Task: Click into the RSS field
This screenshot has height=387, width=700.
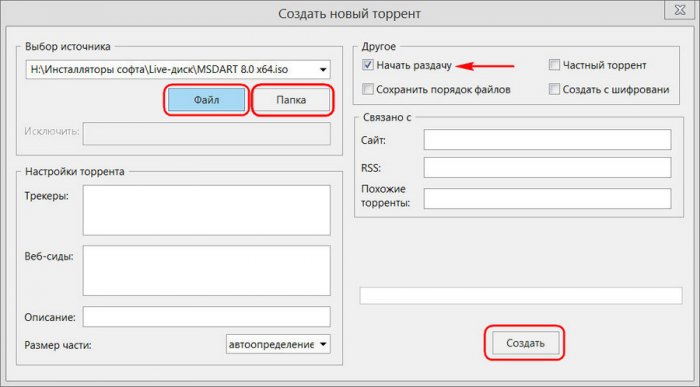Action: (547, 167)
